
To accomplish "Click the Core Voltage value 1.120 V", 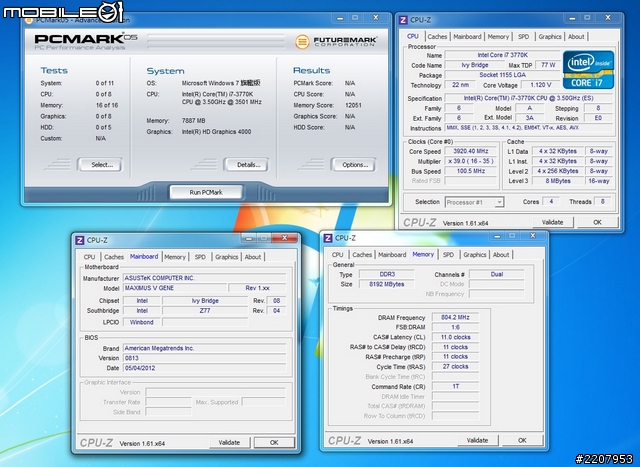I will click(x=541, y=85).
